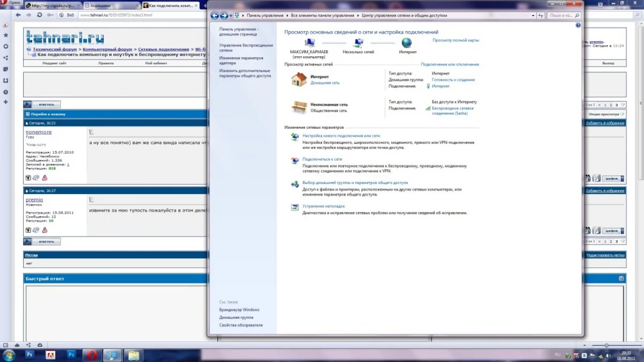Switch to the Хорошики Opera tab

click(112, 5)
